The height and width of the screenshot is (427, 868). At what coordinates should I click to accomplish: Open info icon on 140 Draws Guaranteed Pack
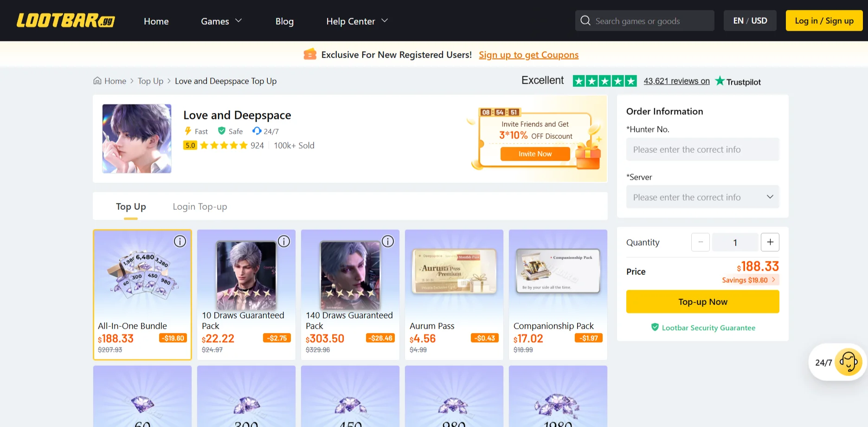tap(388, 241)
